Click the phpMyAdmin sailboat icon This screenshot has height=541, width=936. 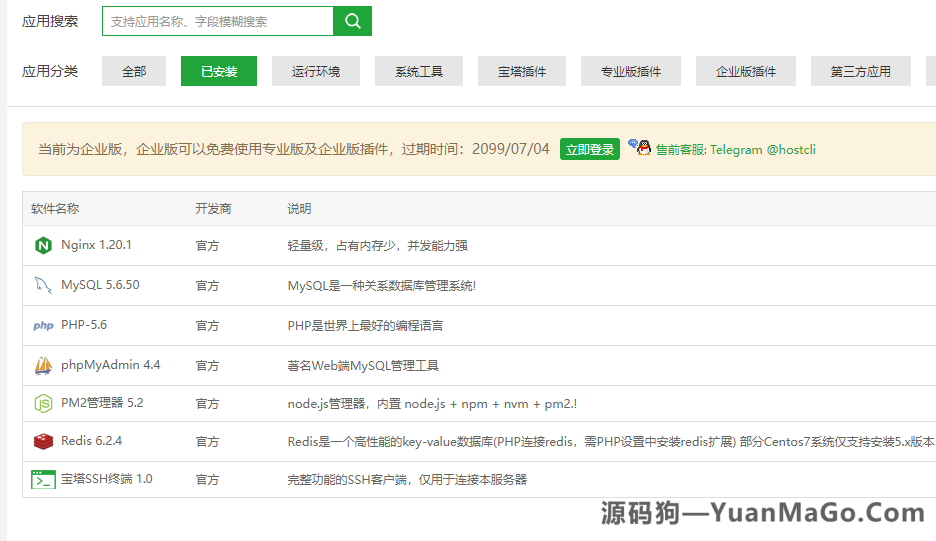coord(43,365)
